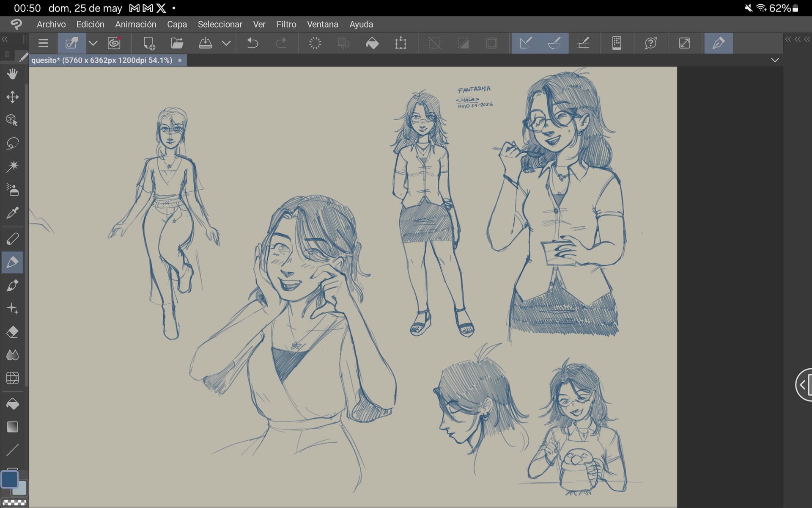Open the save options dropdown arrow
812x508 pixels.
tap(226, 43)
